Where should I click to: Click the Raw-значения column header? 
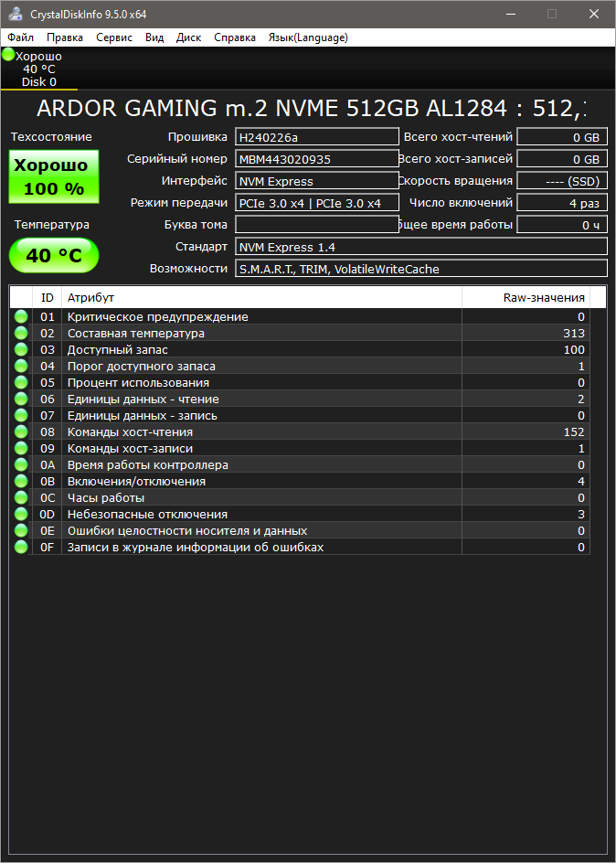[526, 298]
